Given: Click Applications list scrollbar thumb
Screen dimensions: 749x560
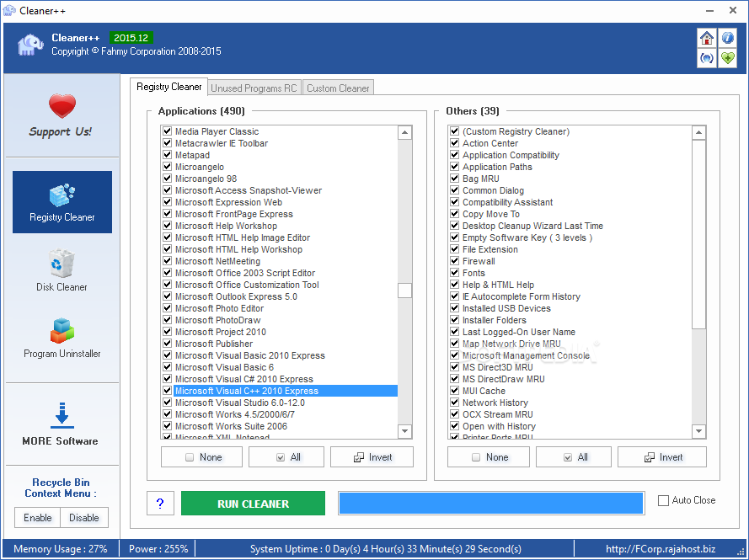Looking at the screenshot, I should click(x=404, y=291).
